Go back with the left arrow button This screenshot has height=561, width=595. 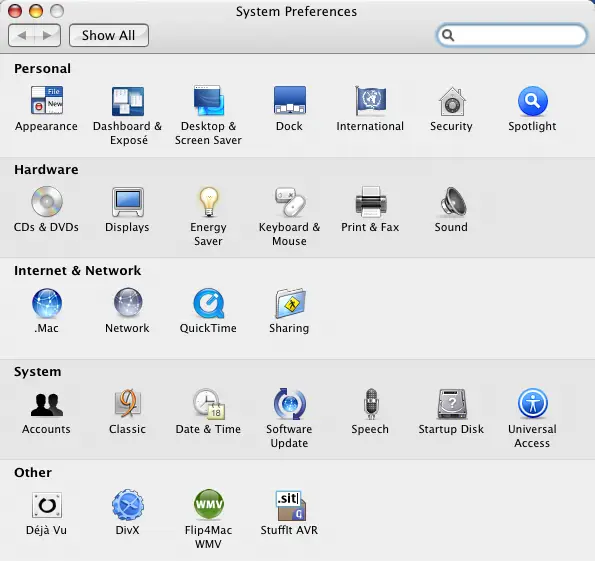coord(22,35)
